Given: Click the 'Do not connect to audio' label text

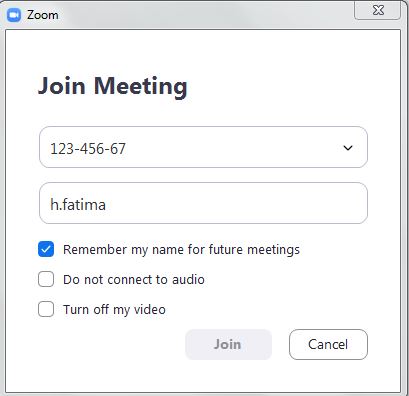Looking at the screenshot, I should [134, 279].
